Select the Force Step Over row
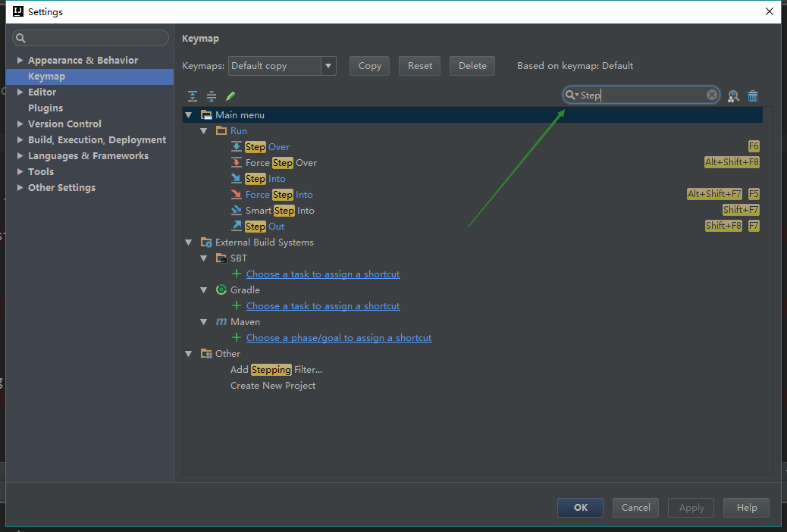This screenshot has height=532, width=787. click(x=473, y=163)
